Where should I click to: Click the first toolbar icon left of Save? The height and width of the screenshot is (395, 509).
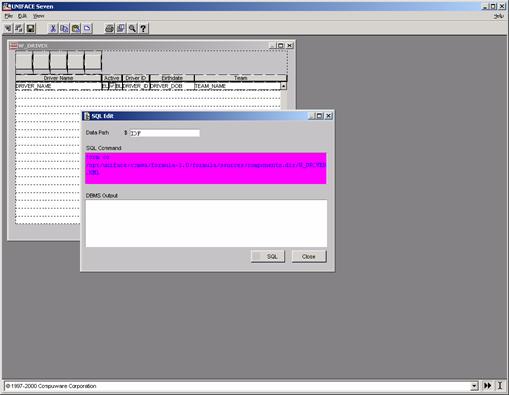pos(8,28)
